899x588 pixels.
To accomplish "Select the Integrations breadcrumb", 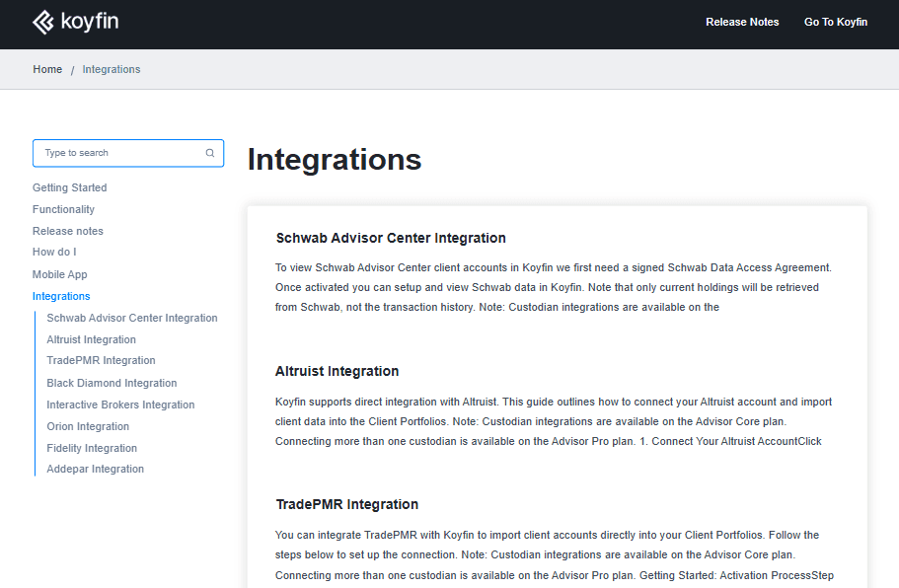I will 112,69.
